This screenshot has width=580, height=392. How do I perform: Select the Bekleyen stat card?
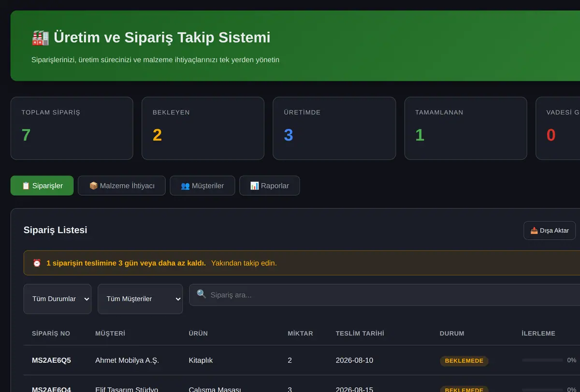(203, 128)
